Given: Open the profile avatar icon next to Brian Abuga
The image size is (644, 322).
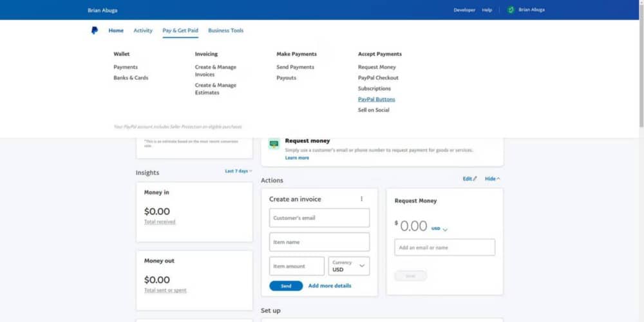Looking at the screenshot, I should click(511, 10).
